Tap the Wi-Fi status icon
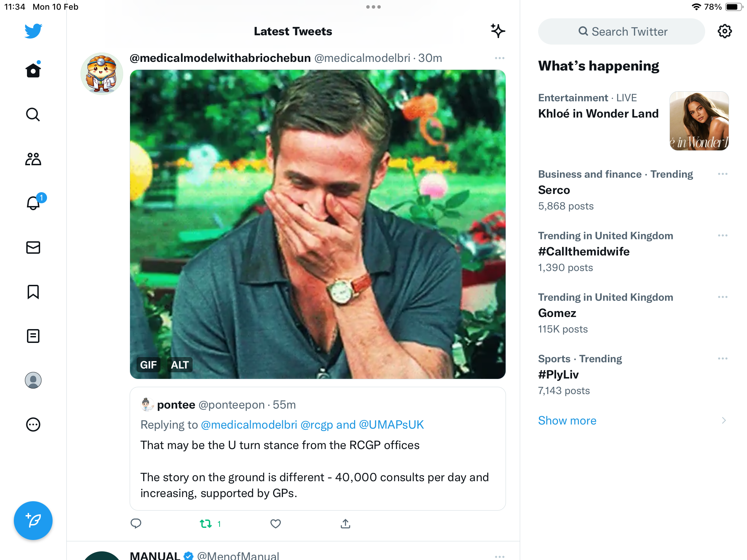The height and width of the screenshot is (560, 747). click(x=696, y=7)
